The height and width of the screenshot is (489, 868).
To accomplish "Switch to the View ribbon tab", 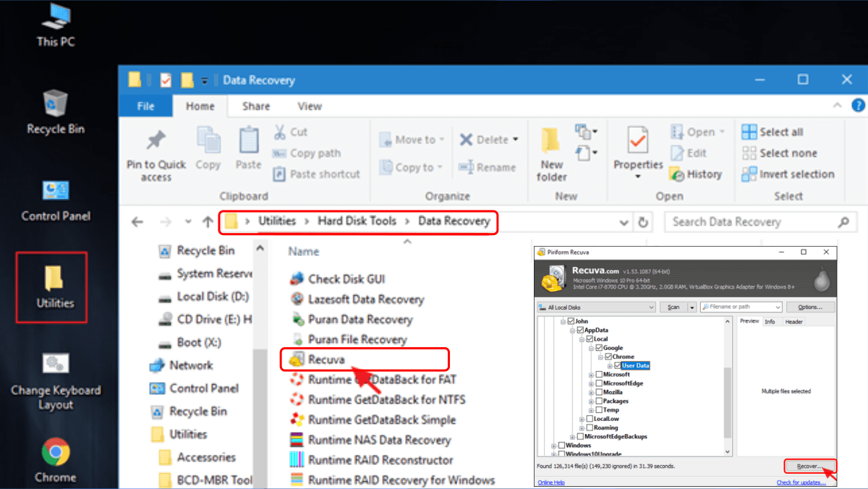I will 309,106.
